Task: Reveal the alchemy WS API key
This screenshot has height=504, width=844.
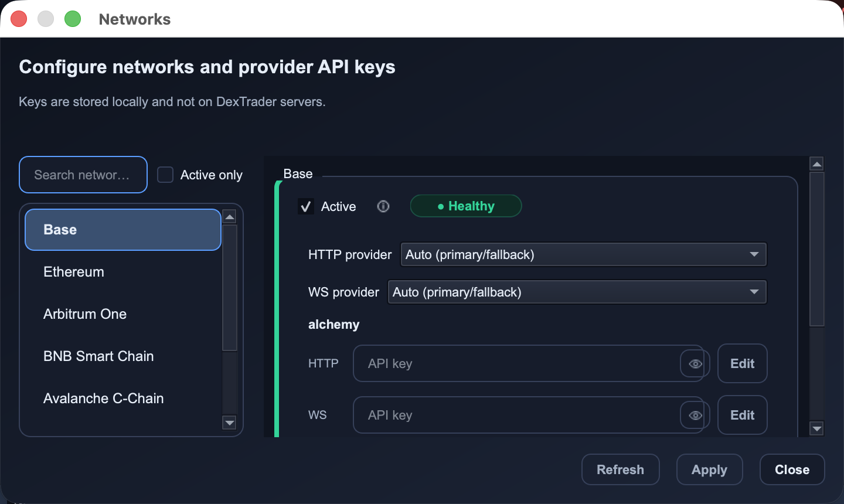Action: click(x=695, y=415)
